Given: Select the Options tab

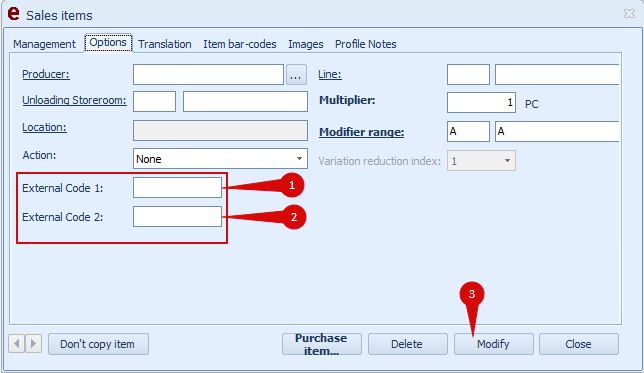Looking at the screenshot, I should 108,43.
